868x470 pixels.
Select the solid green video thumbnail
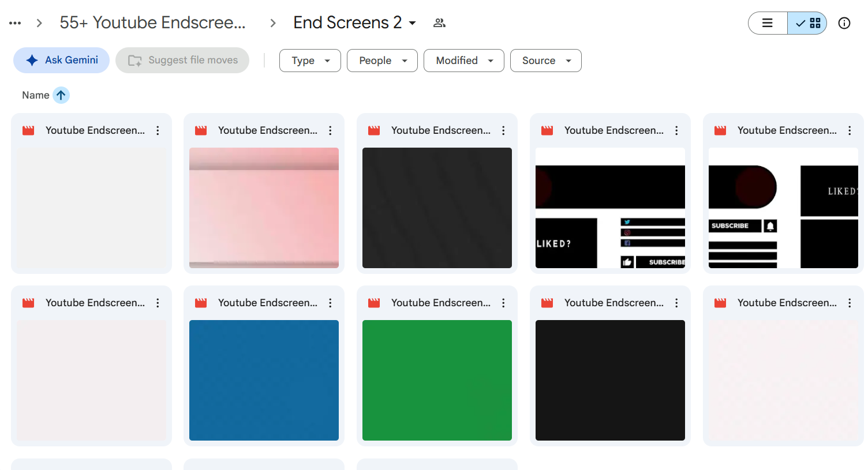[x=437, y=380]
